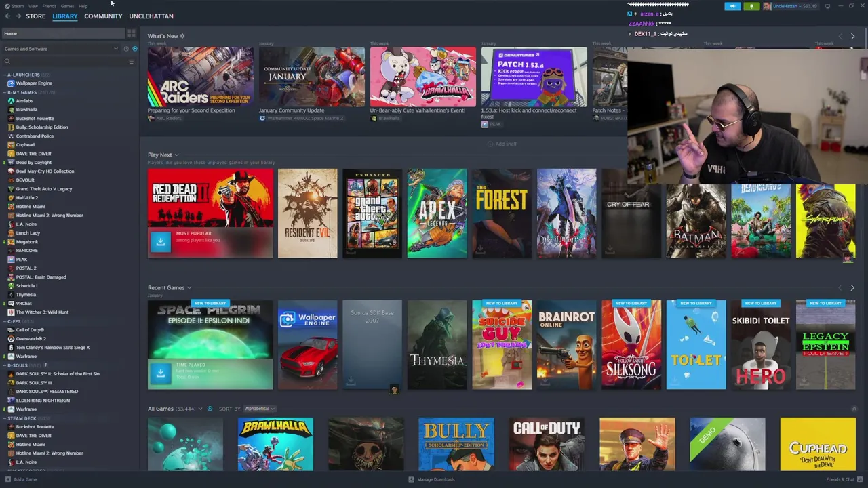This screenshot has width=868, height=488.
Task: Click the PEAK icon in the sidebar
Action: (x=11, y=260)
